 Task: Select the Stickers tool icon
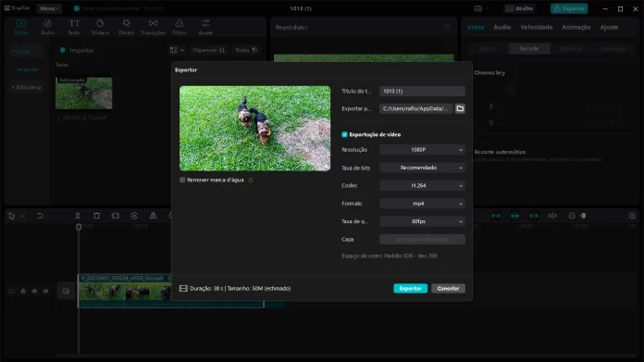[x=100, y=27]
